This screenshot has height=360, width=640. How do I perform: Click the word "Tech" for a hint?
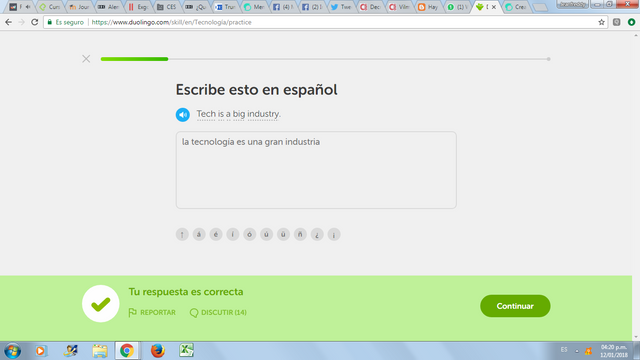click(x=206, y=114)
